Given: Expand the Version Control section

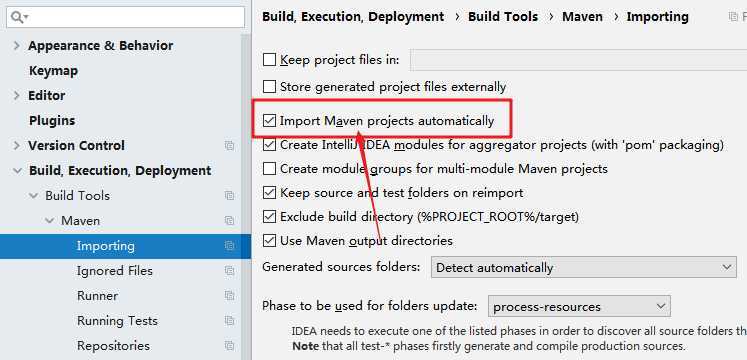Looking at the screenshot, I should click(x=17, y=146).
